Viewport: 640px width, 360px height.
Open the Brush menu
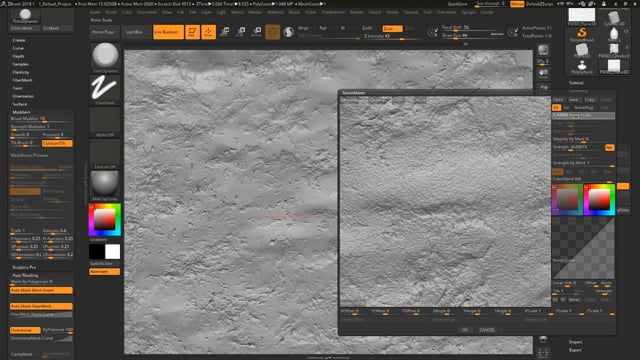(x=111, y=12)
